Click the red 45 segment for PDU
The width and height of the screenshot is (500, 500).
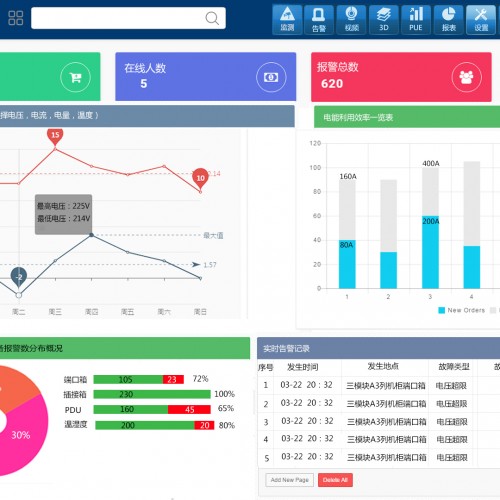coord(189,409)
